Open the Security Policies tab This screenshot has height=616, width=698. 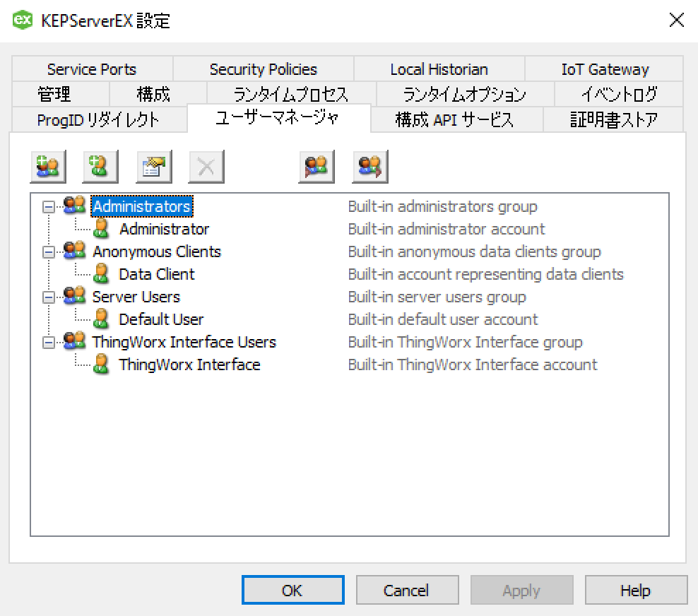[264, 69]
